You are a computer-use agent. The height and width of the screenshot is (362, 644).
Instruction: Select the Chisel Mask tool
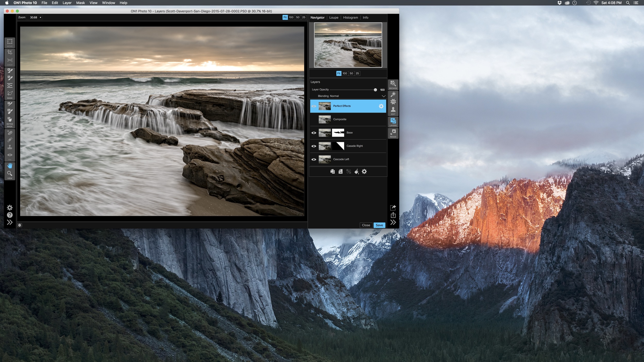coord(10,111)
